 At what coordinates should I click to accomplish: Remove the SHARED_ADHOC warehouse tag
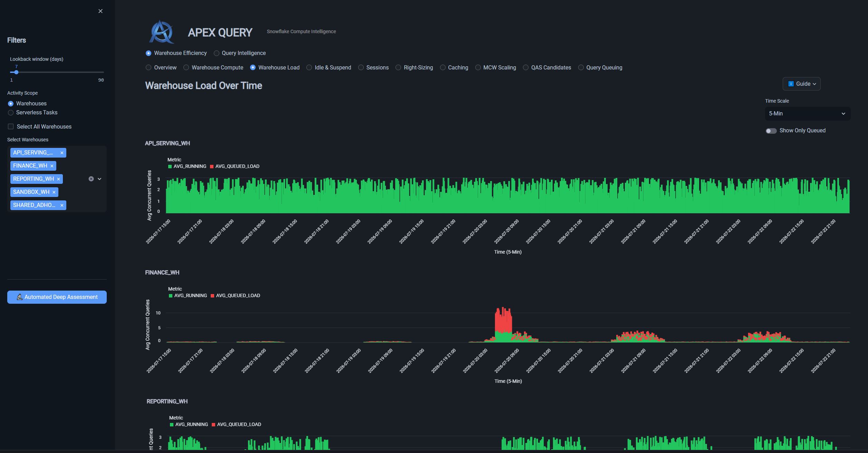62,205
